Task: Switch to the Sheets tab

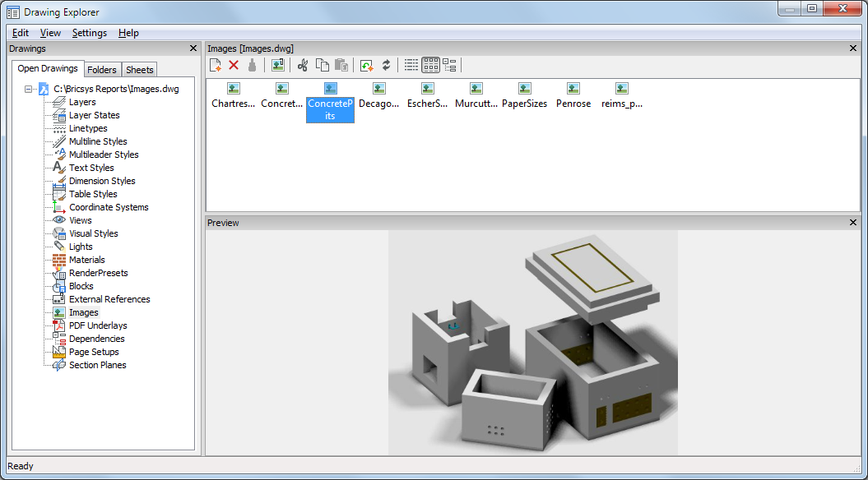Action: [x=140, y=70]
